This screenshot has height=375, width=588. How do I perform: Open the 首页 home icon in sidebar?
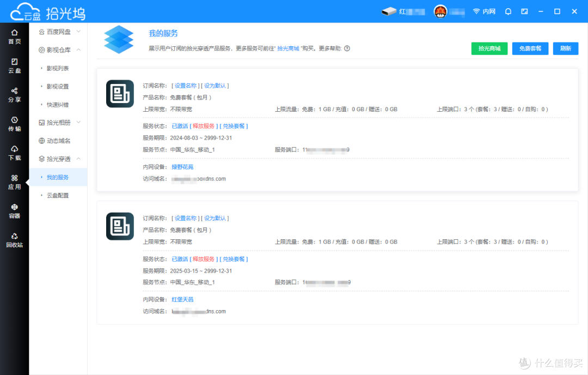14,37
